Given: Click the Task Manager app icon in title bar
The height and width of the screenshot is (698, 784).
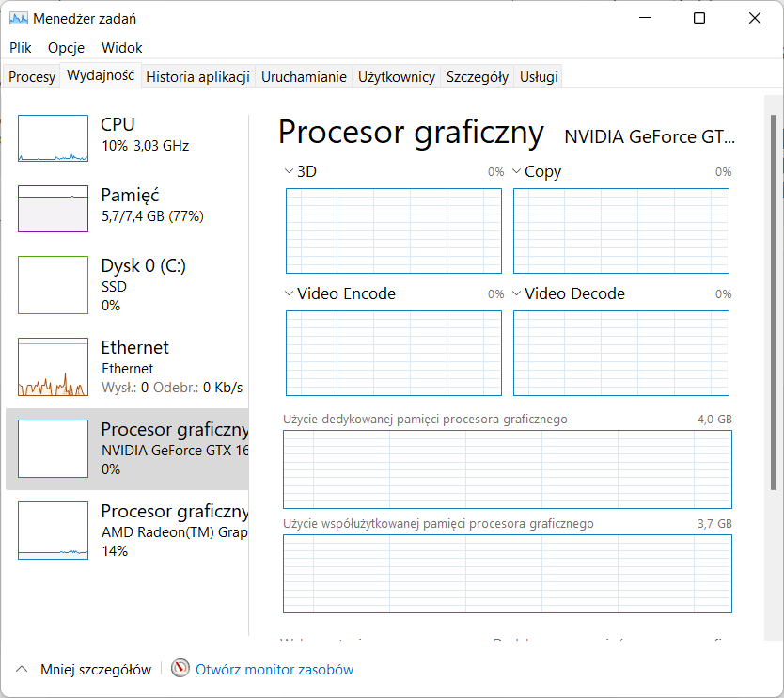Looking at the screenshot, I should click(19, 18).
